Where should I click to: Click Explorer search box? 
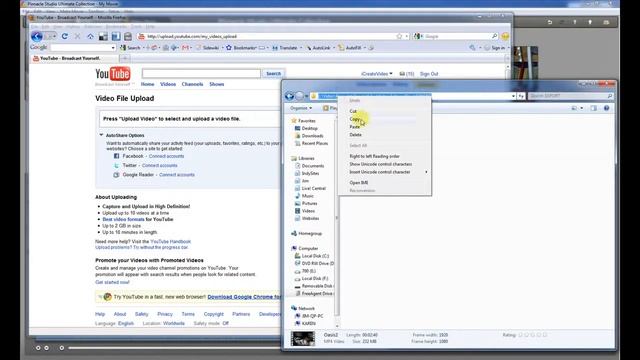coord(570,96)
